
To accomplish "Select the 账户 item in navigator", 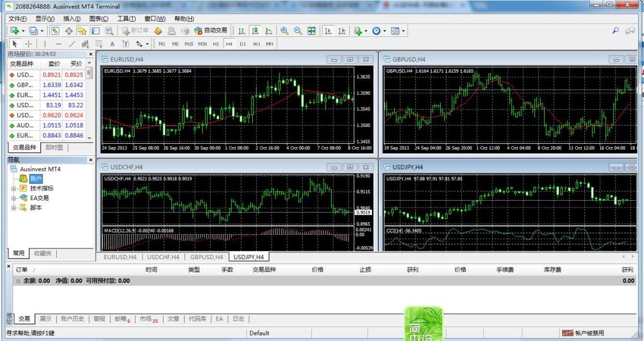I will click(x=36, y=178).
